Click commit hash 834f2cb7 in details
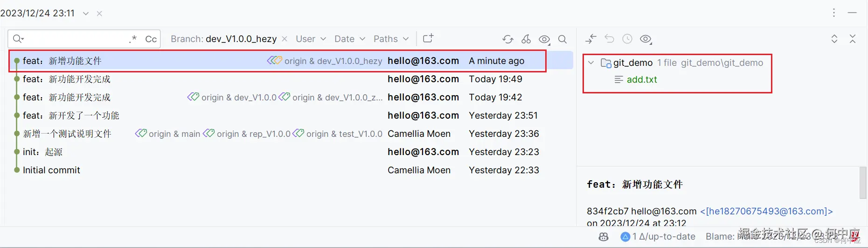Viewport: 868px width, 248px height. click(x=608, y=211)
